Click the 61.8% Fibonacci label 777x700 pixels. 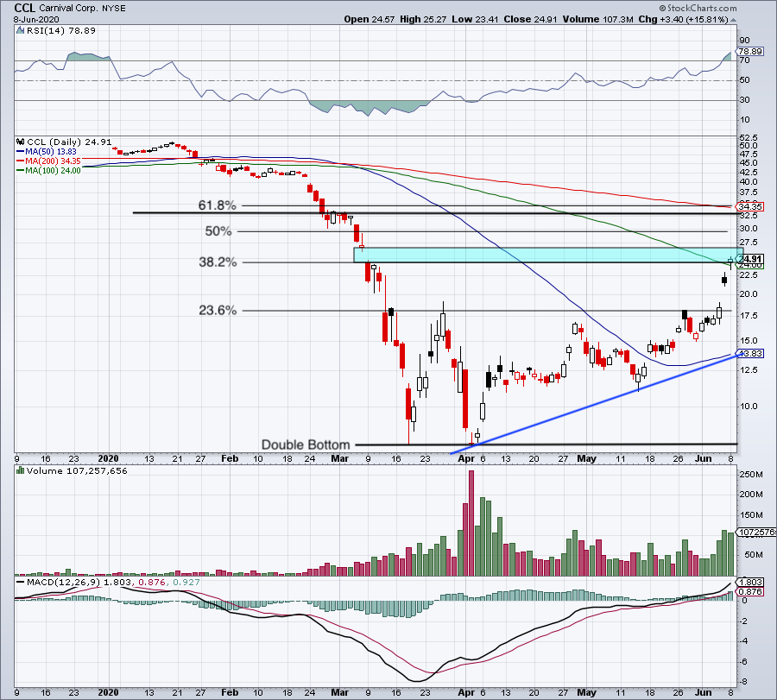[x=217, y=205]
